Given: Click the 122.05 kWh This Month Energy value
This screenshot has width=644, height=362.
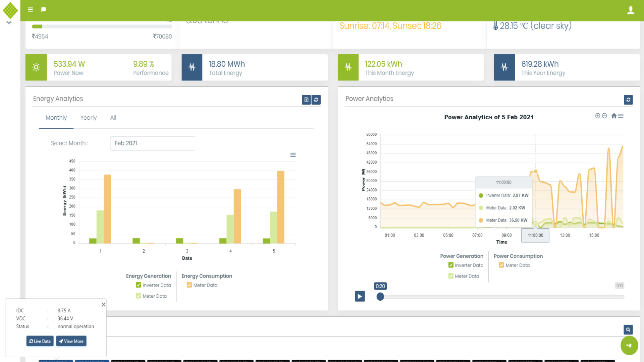Looking at the screenshot, I should [383, 64].
